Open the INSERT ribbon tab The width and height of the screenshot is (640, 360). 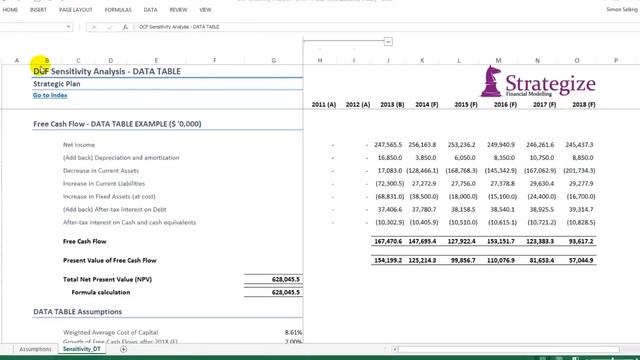[x=38, y=9]
